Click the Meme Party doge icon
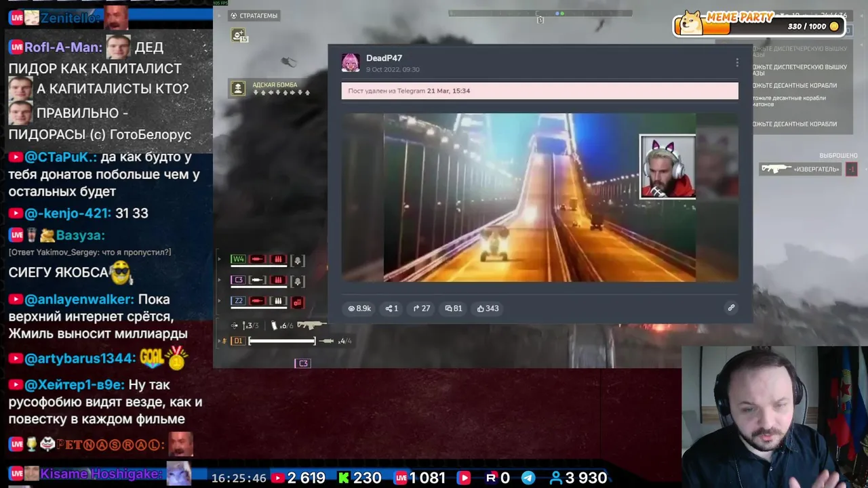The height and width of the screenshot is (488, 868). 692,22
